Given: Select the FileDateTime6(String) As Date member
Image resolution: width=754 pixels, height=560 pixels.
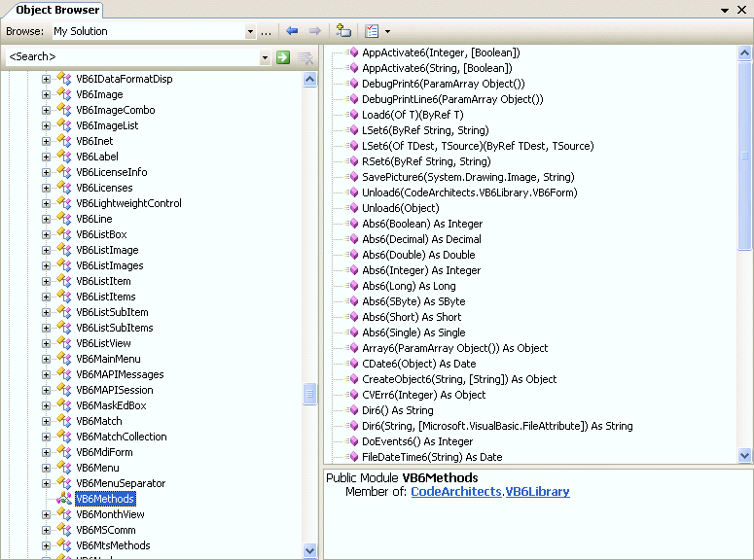Looking at the screenshot, I should point(432,457).
